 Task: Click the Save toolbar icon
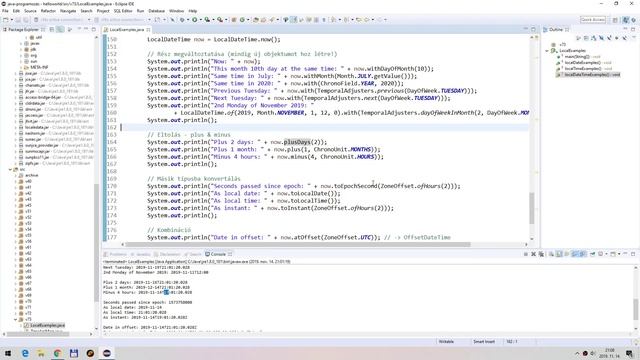pos(18,20)
